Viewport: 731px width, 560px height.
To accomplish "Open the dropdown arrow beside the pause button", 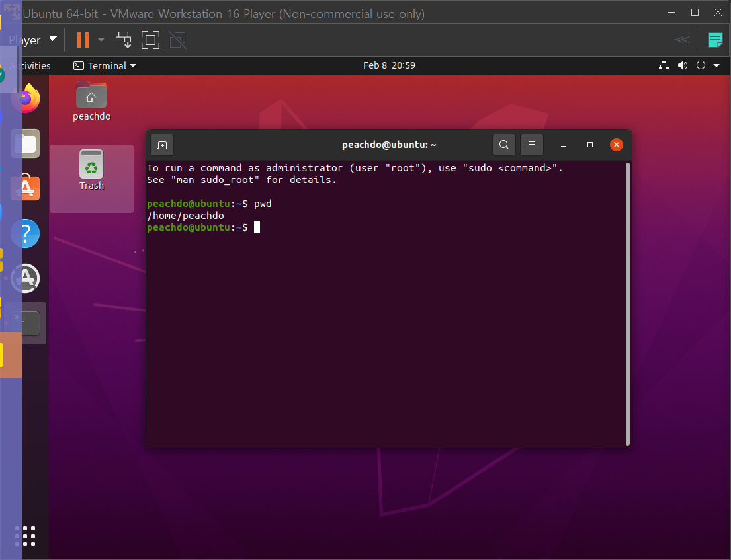I will coord(101,40).
